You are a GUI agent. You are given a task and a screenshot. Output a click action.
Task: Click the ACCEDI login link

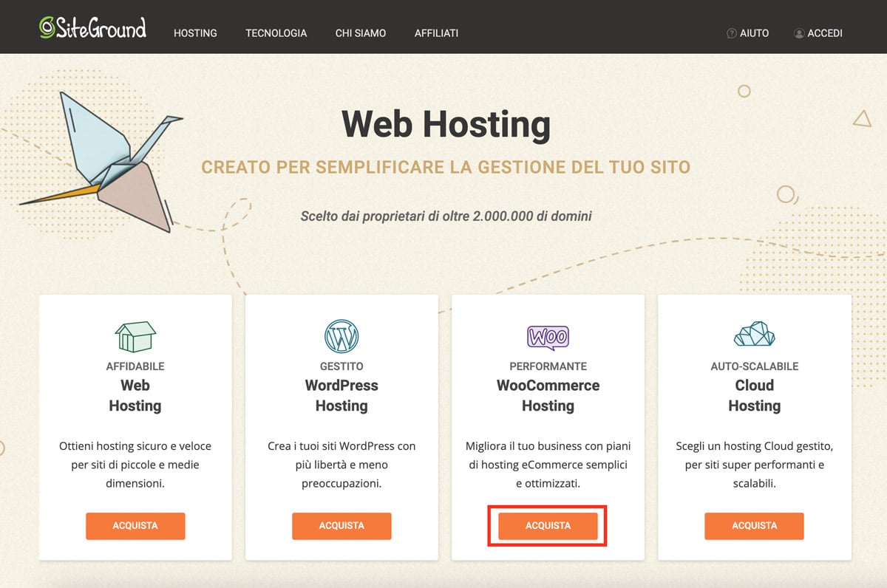(825, 33)
